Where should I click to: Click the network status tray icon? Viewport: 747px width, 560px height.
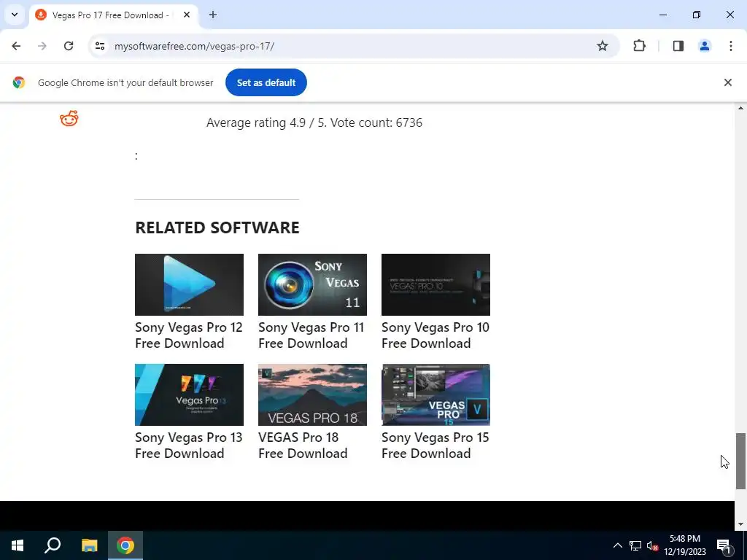[635, 545]
